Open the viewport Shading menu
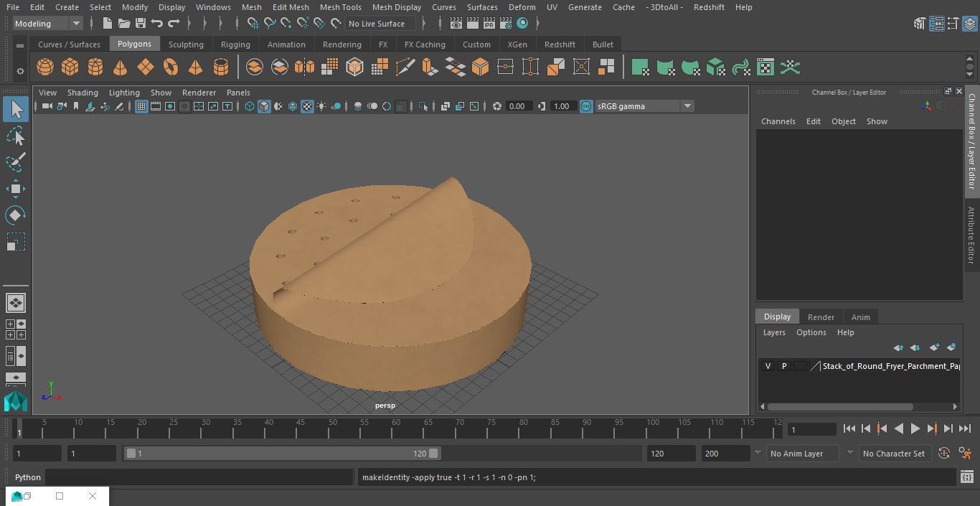 83,93
